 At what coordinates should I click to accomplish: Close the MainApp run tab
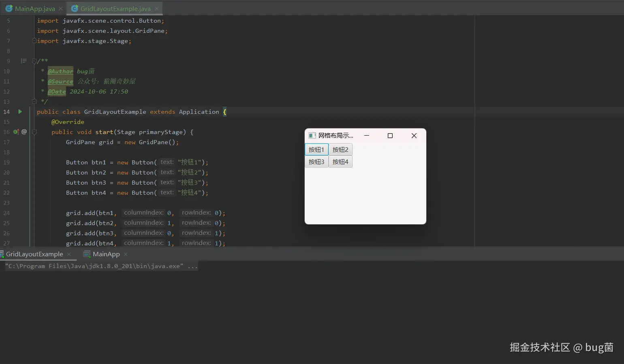[126, 254]
